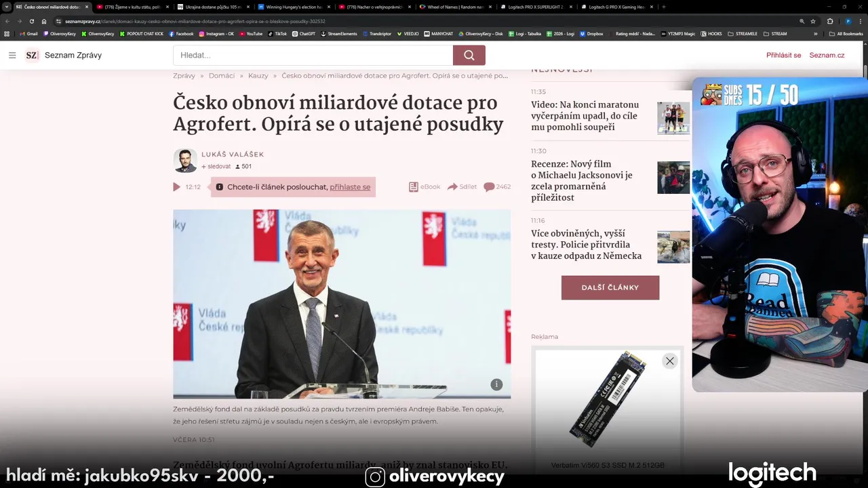Go forward in browser history

[20, 21]
